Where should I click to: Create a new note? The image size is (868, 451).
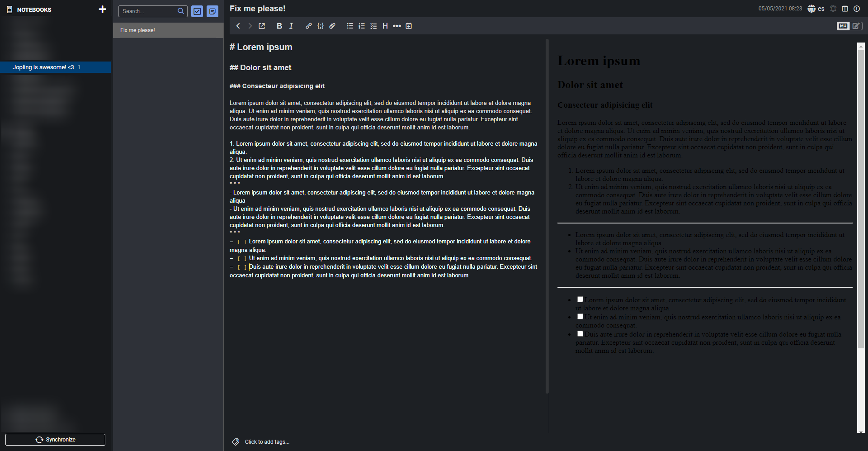coord(212,11)
